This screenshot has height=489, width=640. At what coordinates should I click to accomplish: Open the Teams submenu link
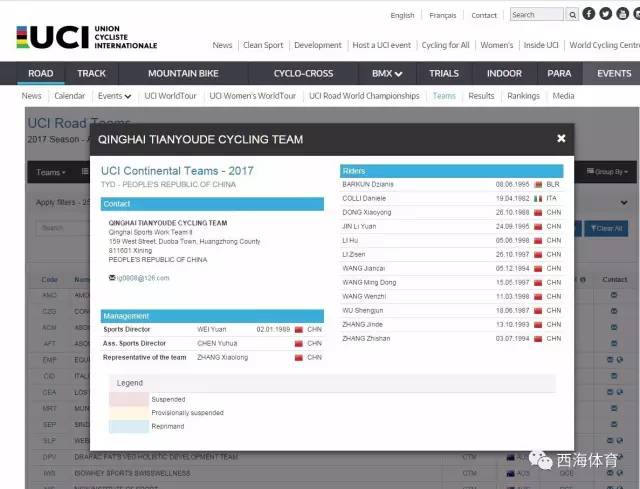(444, 96)
